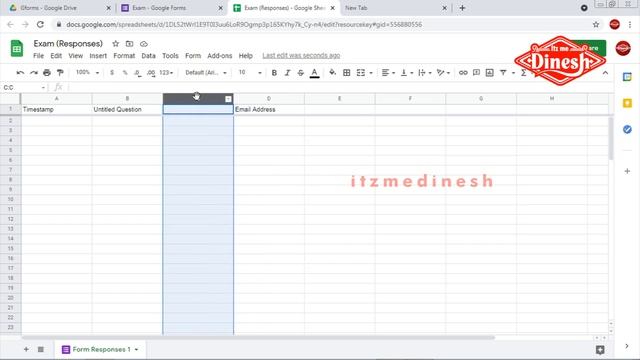Open the Borders tool
The height and width of the screenshot is (360, 640).
(x=347, y=73)
